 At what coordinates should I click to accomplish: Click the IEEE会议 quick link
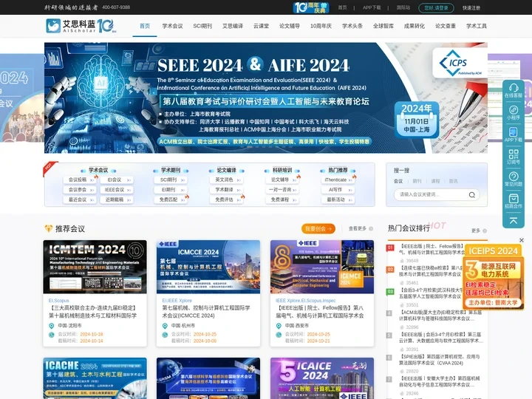(117, 190)
